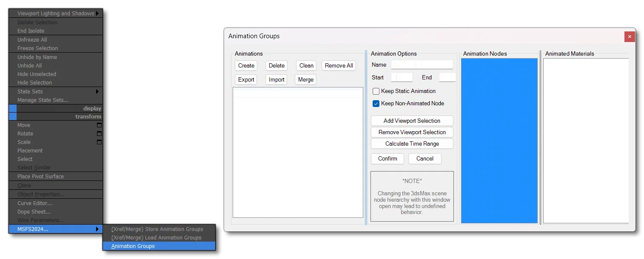Close the Animation Groups dialog
644x259 pixels.
(630, 37)
